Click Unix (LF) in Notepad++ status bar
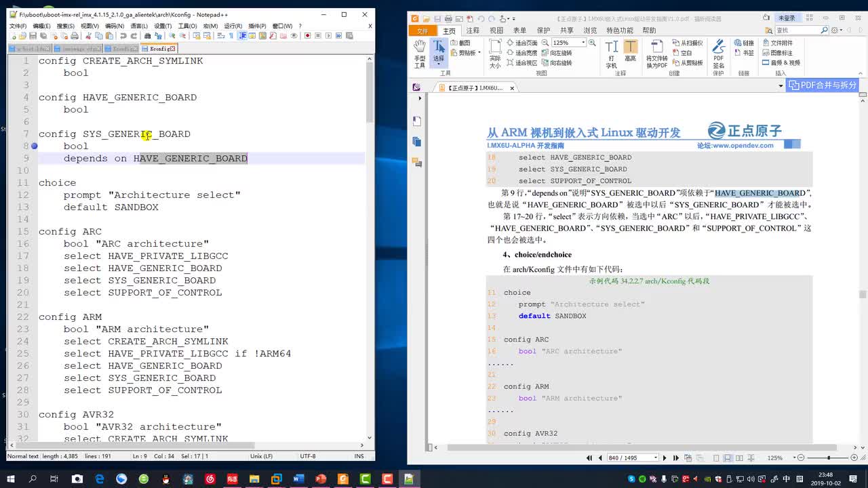This screenshot has height=488, width=868. pyautogui.click(x=261, y=456)
